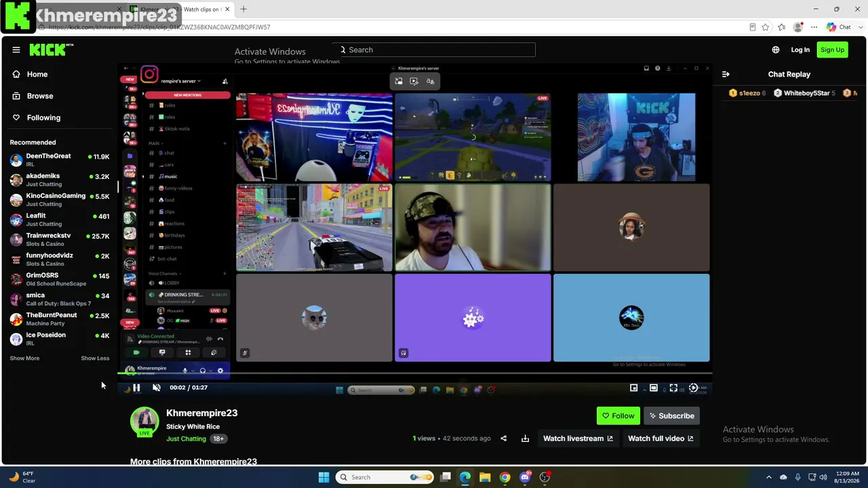Open File Explorer from taskbar
Screen dimensions: 868x488
tap(485, 477)
